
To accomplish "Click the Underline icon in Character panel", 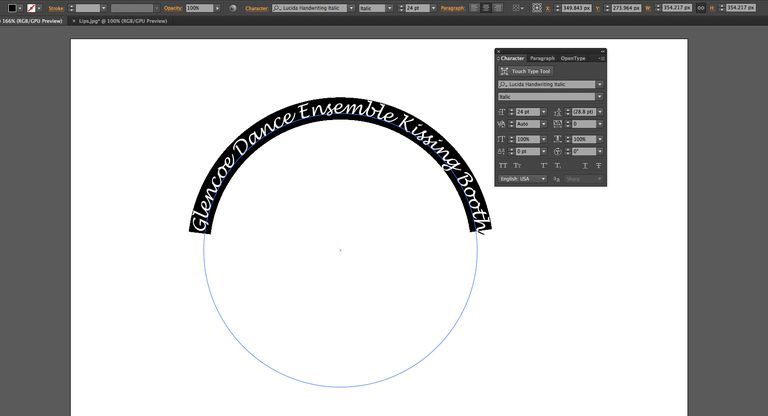I will tap(584, 165).
